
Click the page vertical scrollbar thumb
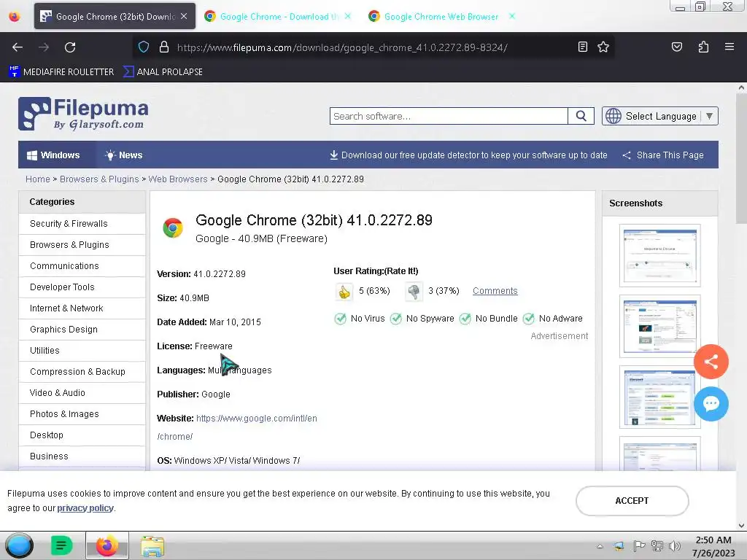(x=741, y=157)
